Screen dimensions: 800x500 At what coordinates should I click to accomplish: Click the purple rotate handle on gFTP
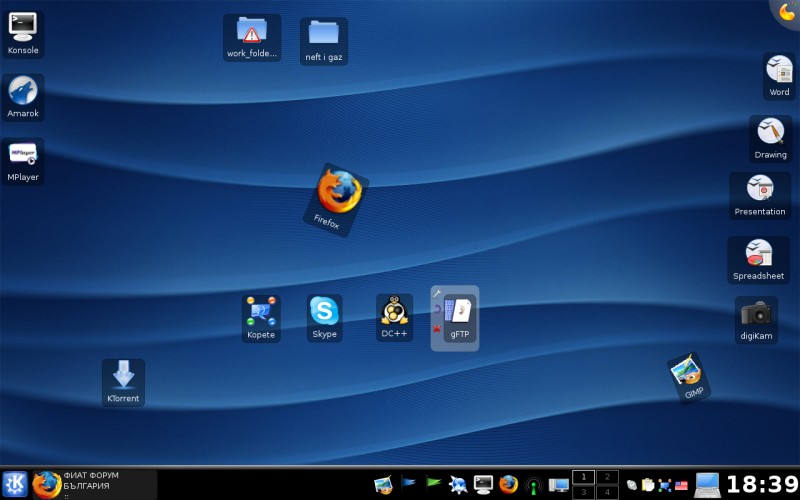point(437,310)
